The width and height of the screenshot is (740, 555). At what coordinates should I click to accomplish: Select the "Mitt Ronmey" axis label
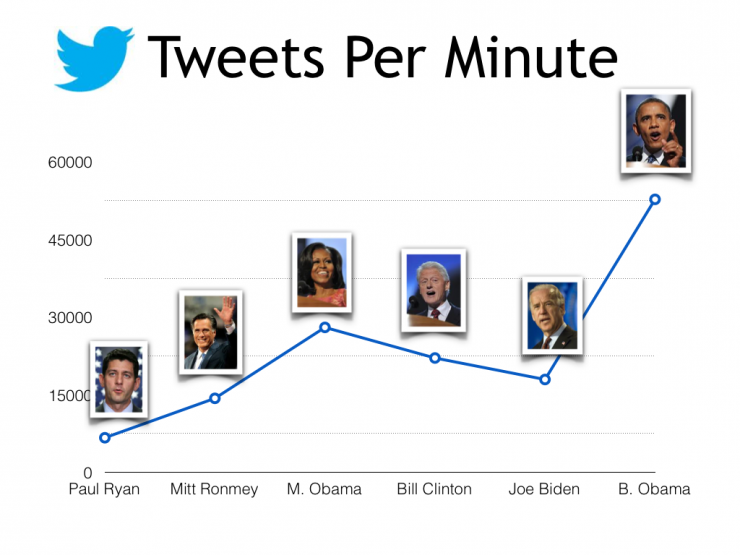(214, 490)
